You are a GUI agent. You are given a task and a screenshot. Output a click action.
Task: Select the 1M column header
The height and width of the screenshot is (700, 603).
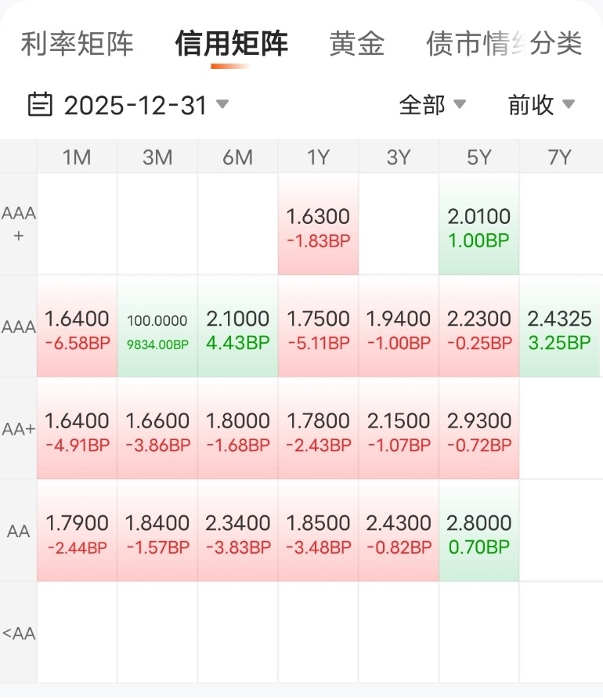pos(77,157)
